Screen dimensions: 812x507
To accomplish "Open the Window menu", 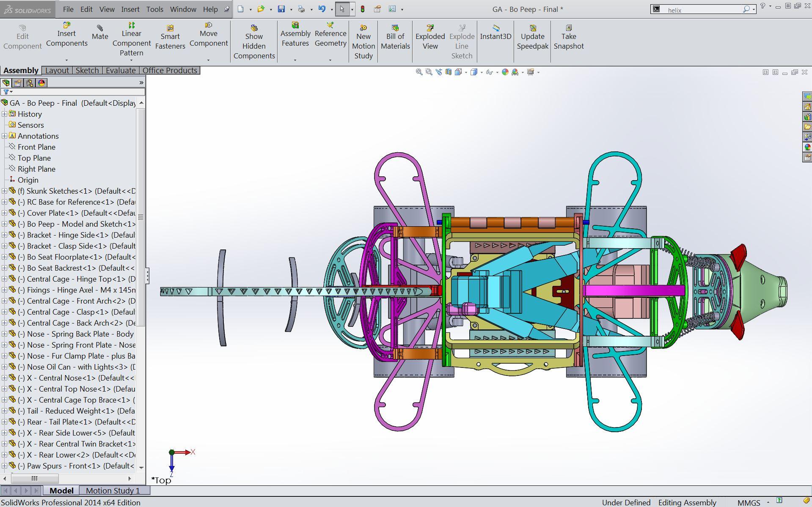I will (183, 9).
